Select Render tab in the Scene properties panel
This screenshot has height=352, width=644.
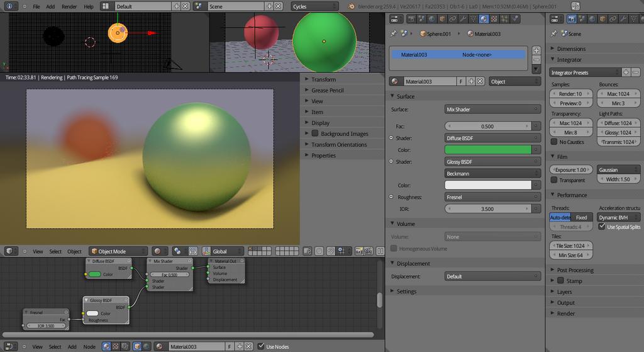(572, 18)
